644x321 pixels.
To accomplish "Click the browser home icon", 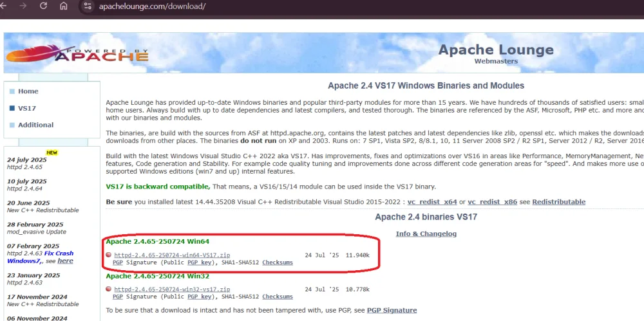I will tap(63, 6).
